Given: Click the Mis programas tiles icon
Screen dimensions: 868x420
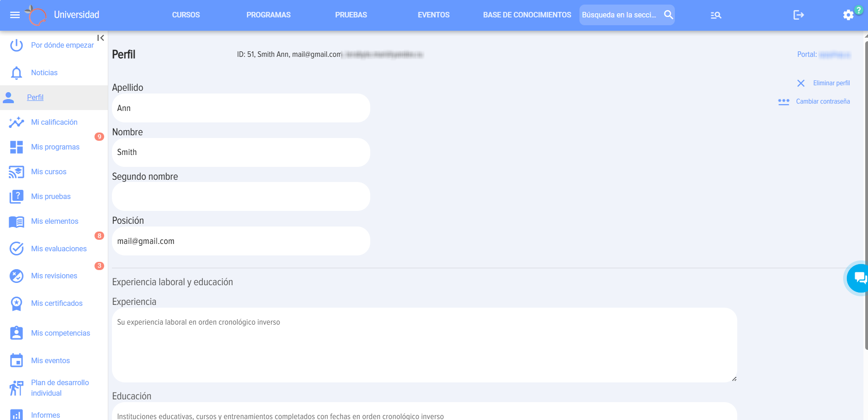Looking at the screenshot, I should click(17, 147).
